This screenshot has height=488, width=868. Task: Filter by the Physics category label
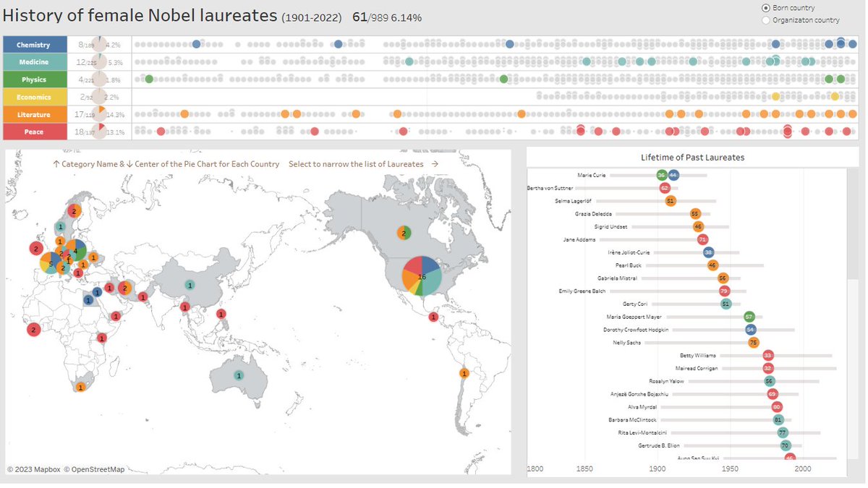pyautogui.click(x=35, y=80)
